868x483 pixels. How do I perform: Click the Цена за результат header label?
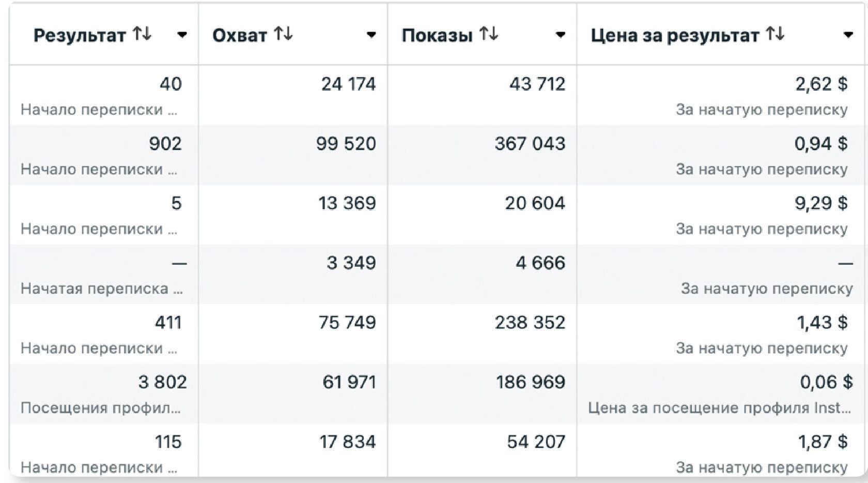click(x=675, y=35)
